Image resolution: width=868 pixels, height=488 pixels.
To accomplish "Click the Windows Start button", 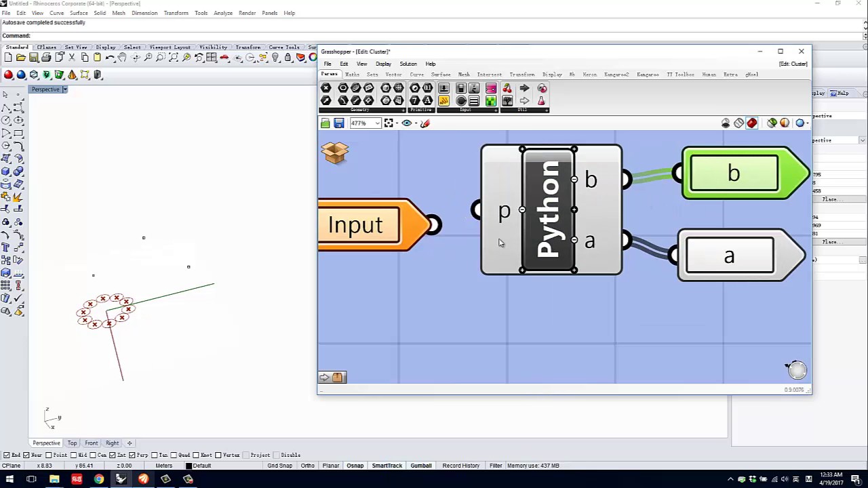I will point(9,480).
